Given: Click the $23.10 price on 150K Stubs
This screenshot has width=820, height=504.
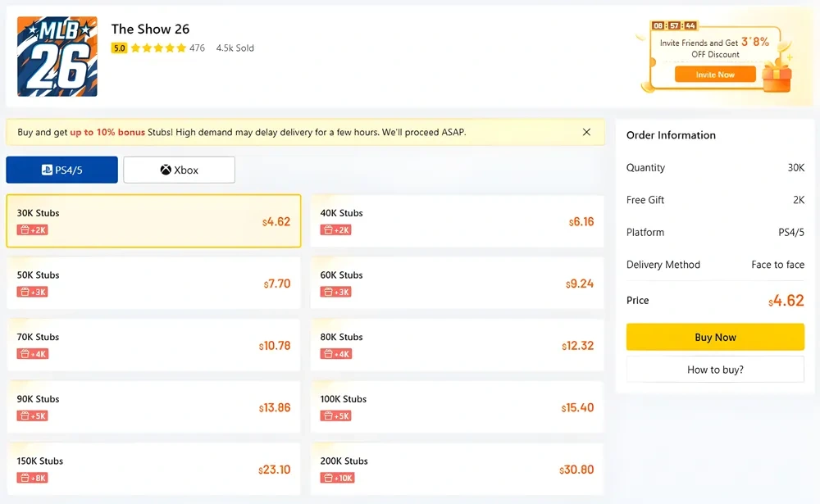Looking at the screenshot, I should (274, 470).
